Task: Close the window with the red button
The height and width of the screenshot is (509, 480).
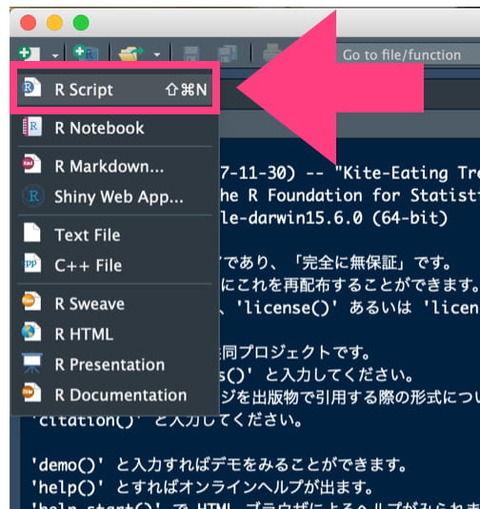Action: coord(28,23)
